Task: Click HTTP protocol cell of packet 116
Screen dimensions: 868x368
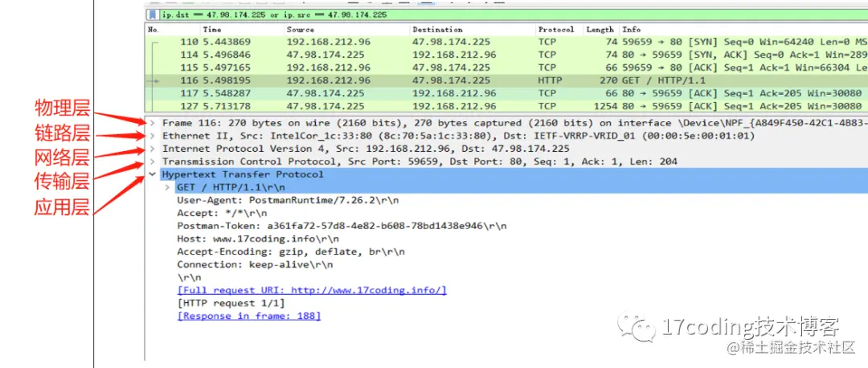Action: coord(549,81)
